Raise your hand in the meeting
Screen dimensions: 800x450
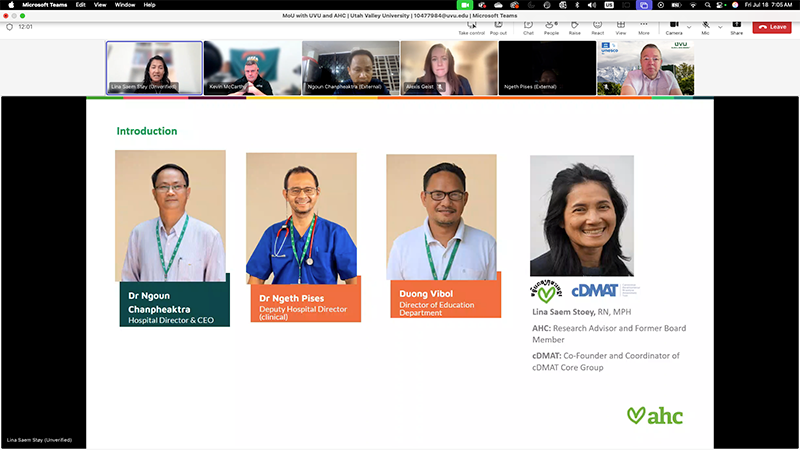[575, 25]
